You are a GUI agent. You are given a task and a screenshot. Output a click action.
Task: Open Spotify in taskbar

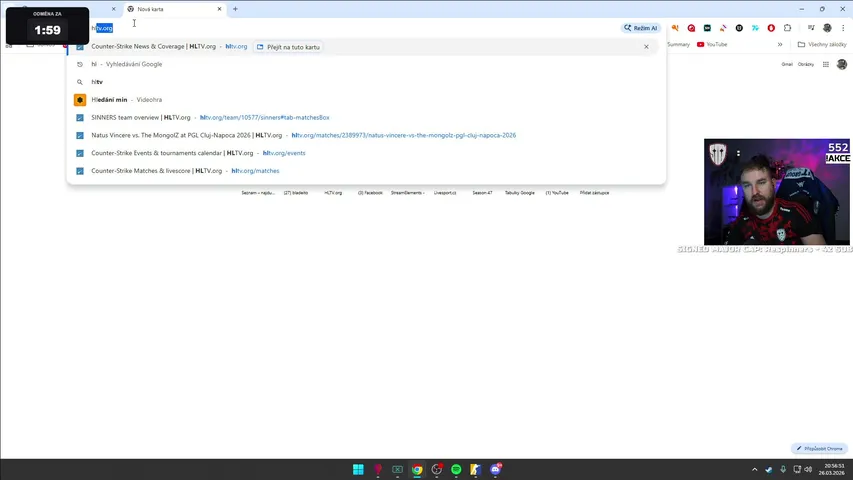click(x=456, y=469)
